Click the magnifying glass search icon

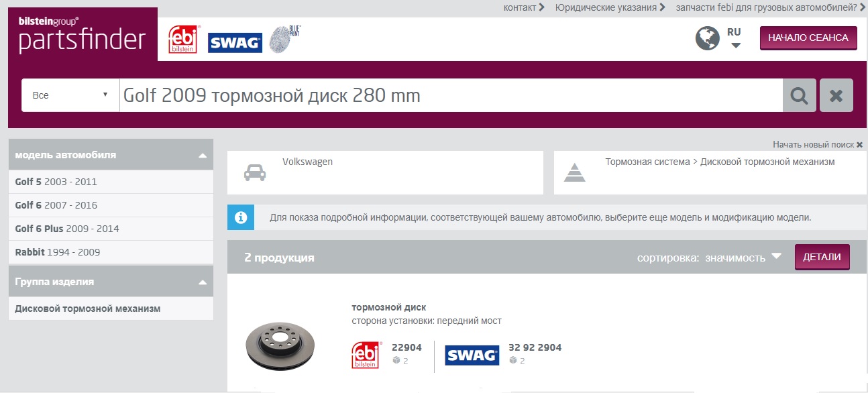(799, 95)
